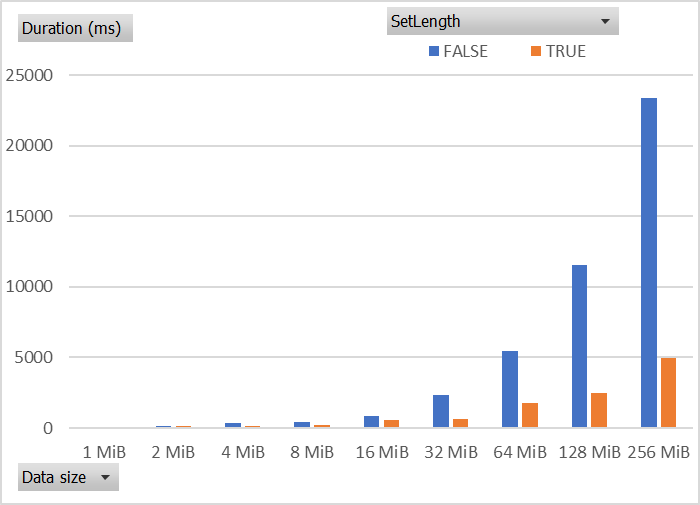Select the blue bar for 32 MiB
This screenshot has height=505, width=700.
pyautogui.click(x=441, y=411)
